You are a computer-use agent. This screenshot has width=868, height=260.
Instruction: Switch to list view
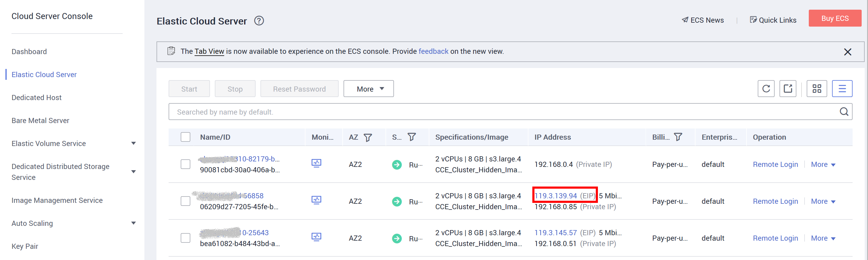click(x=842, y=89)
